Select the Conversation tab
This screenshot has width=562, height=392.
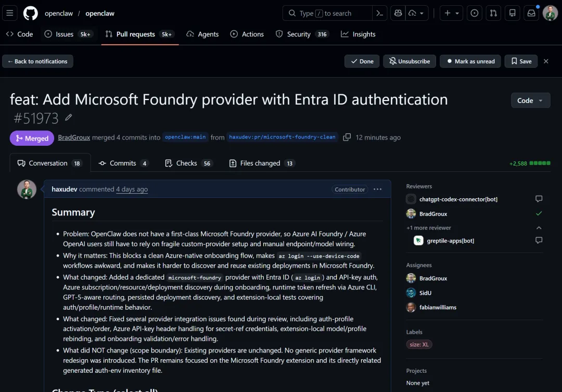(x=50, y=163)
